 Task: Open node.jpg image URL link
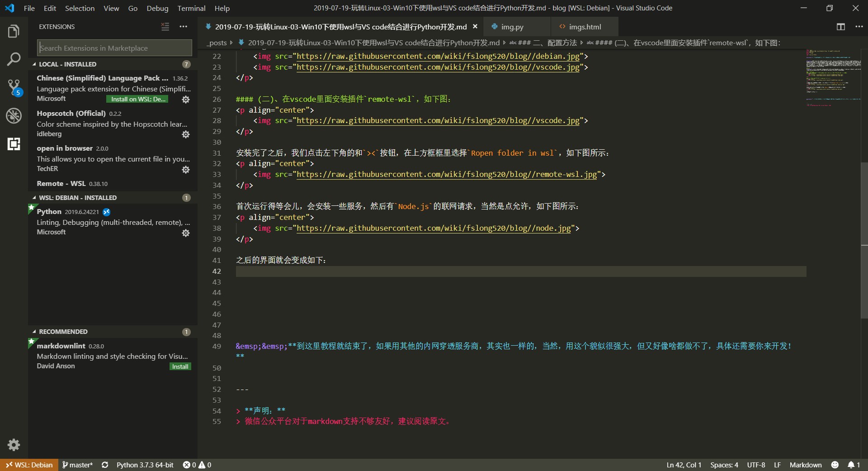click(434, 228)
